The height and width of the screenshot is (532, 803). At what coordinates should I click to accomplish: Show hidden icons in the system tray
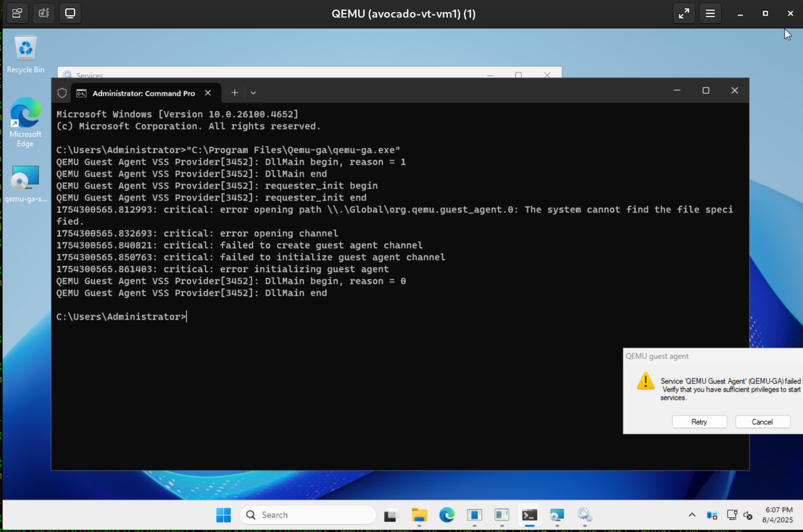(x=692, y=515)
